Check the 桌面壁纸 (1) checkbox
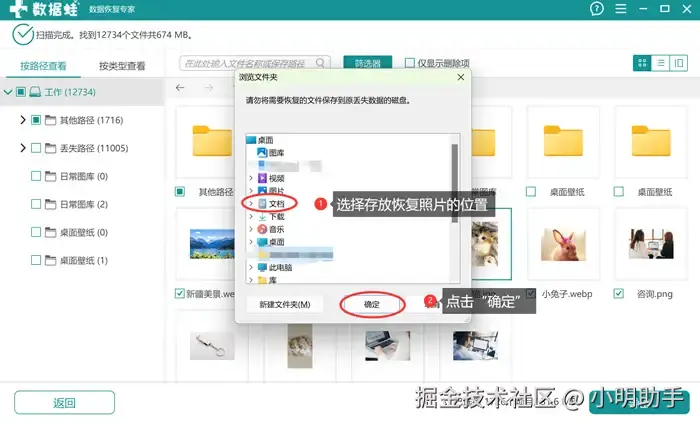This screenshot has width=700, height=426. (36, 260)
